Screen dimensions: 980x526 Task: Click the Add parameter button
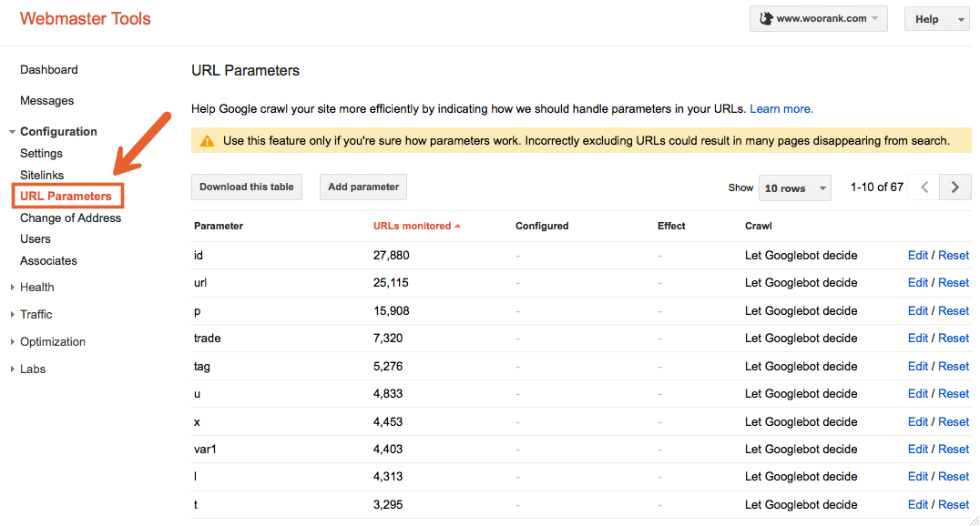(363, 187)
